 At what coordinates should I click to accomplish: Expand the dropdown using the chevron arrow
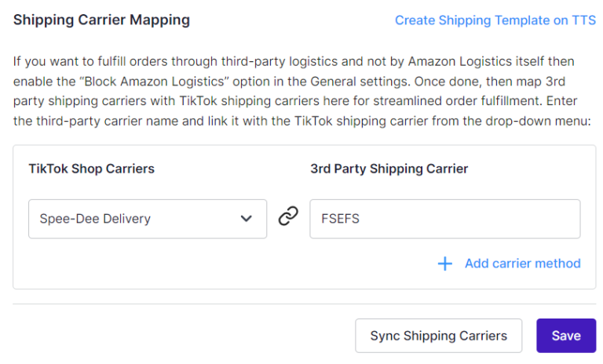coord(246,219)
